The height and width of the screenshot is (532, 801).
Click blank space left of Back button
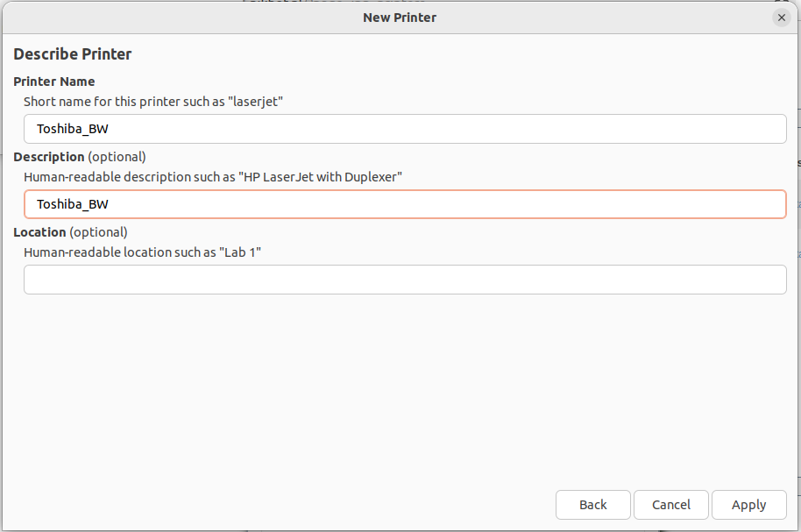(x=280, y=505)
